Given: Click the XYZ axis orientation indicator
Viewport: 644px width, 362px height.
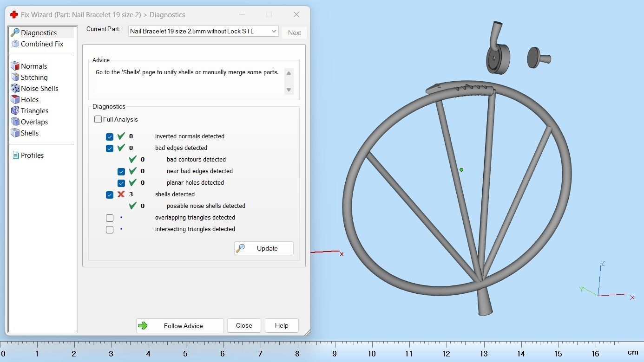Looking at the screenshot, I should pos(606,281).
